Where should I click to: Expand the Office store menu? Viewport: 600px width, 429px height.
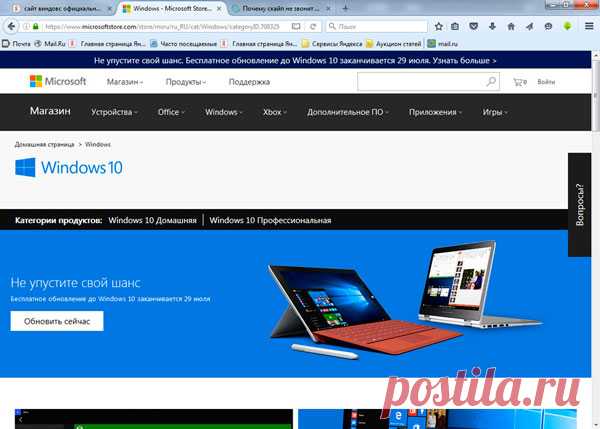pyautogui.click(x=171, y=112)
